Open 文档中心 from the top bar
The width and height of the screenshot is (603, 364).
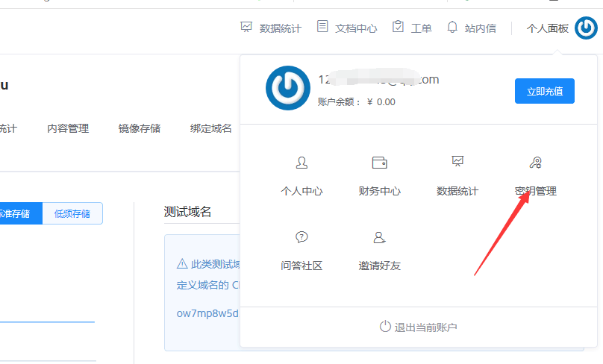pos(347,28)
